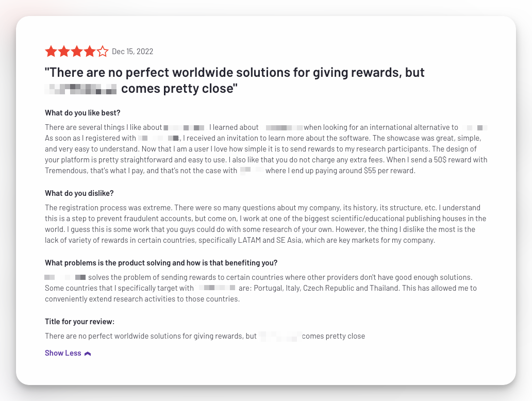Click the 'What do you dislike?' heading
Image resolution: width=532 pixels, height=401 pixels.
79,193
